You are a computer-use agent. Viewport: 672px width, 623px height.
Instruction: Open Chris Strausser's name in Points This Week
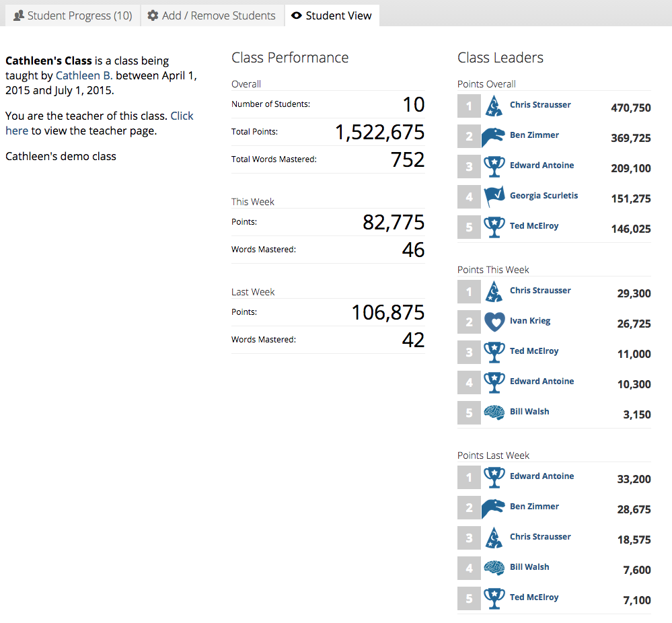coord(539,291)
